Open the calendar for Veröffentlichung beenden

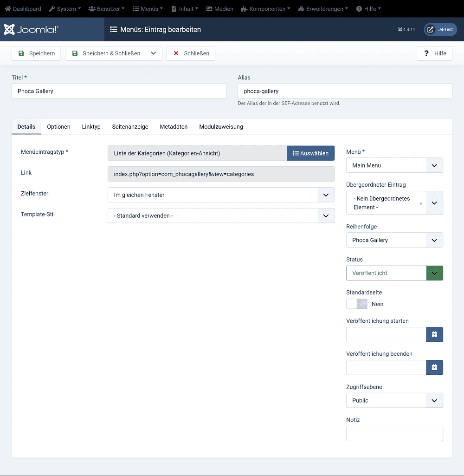[x=434, y=367]
